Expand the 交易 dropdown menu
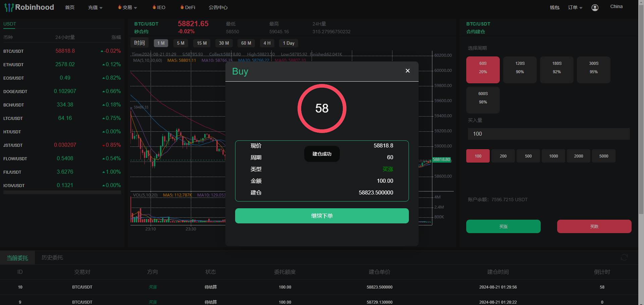This screenshot has height=305, width=644. (127, 7)
